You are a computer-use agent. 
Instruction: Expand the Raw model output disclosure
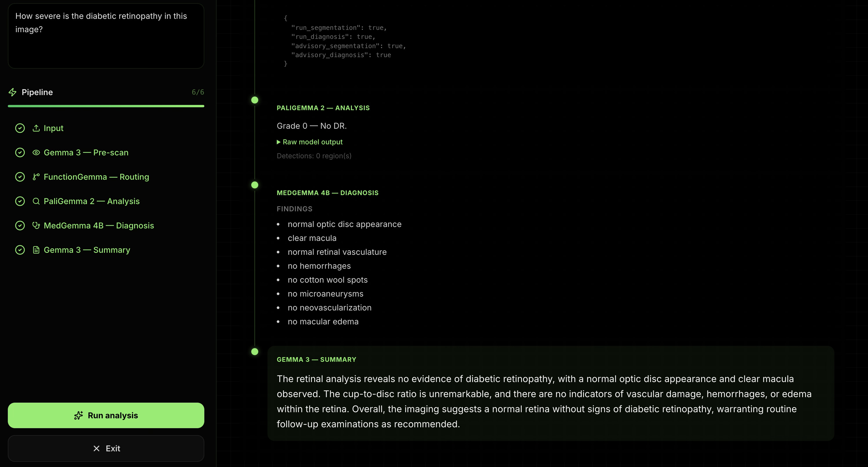tap(312, 142)
